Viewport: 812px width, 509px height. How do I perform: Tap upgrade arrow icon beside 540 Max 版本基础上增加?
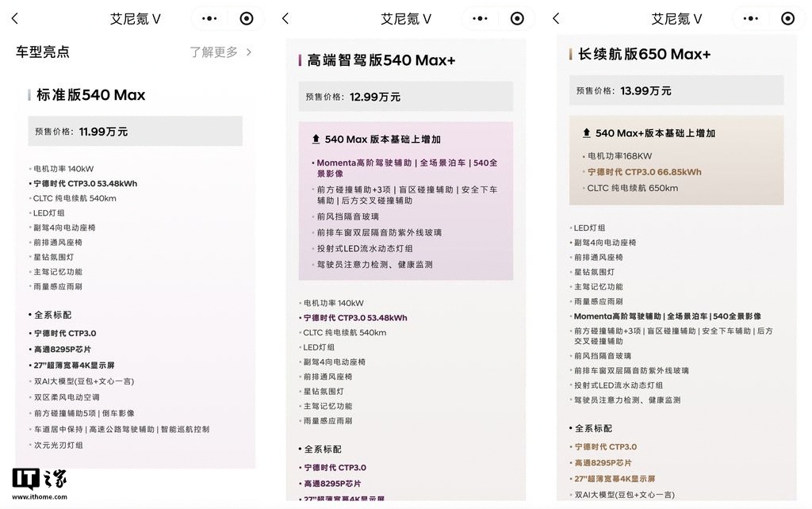(x=316, y=139)
